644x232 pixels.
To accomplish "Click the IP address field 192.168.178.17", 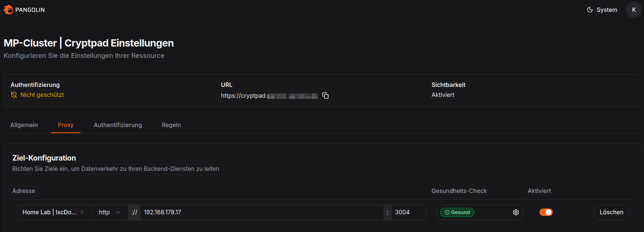I will tap(261, 212).
